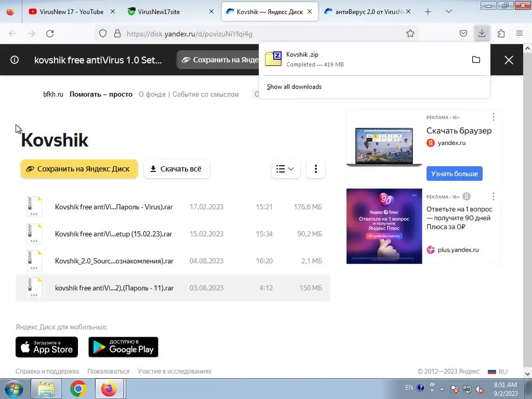The height and width of the screenshot is (399, 532).
Task: Click RAR icon of the 2,1 МБ file
Action: tap(34, 261)
